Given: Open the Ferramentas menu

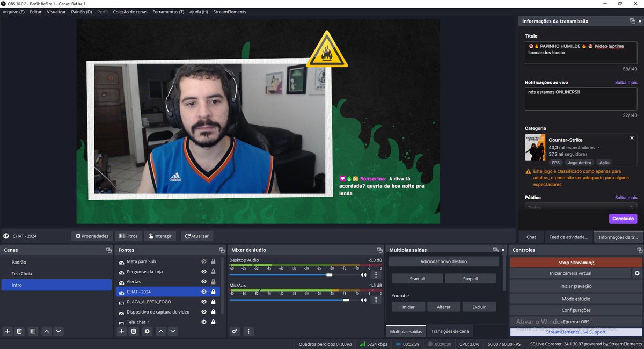Looking at the screenshot, I should (167, 11).
